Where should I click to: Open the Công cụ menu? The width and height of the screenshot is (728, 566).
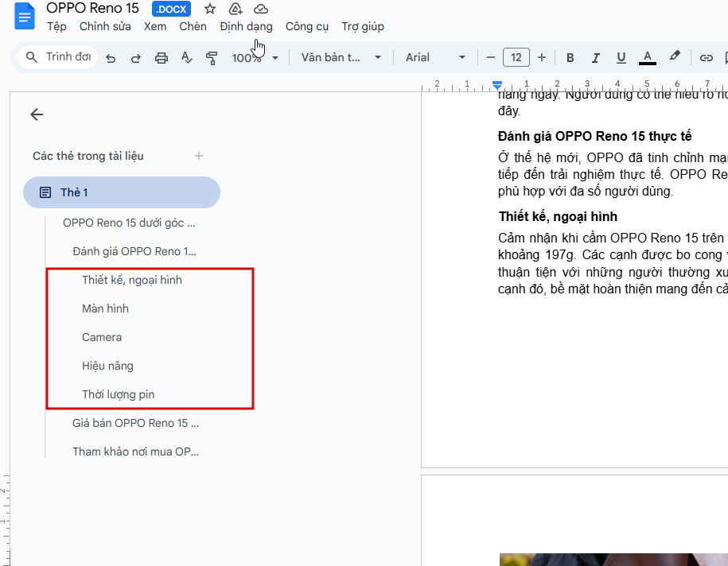(x=307, y=26)
